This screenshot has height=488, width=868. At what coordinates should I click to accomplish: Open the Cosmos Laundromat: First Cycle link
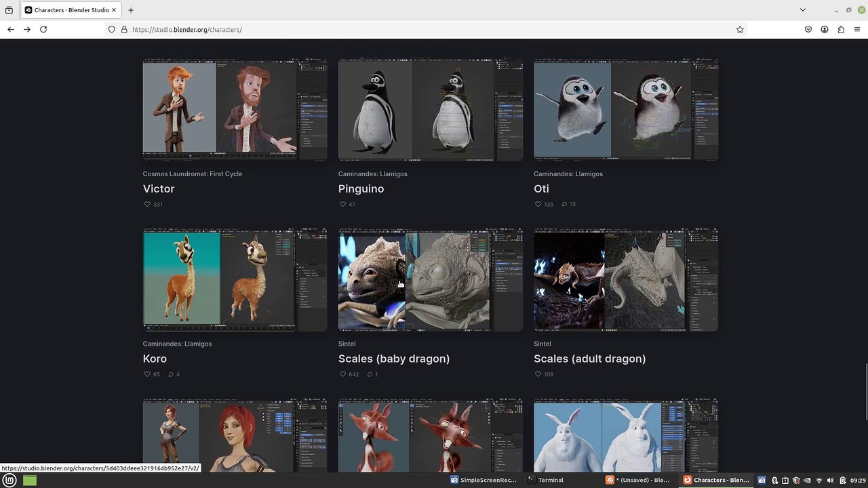[x=192, y=174]
